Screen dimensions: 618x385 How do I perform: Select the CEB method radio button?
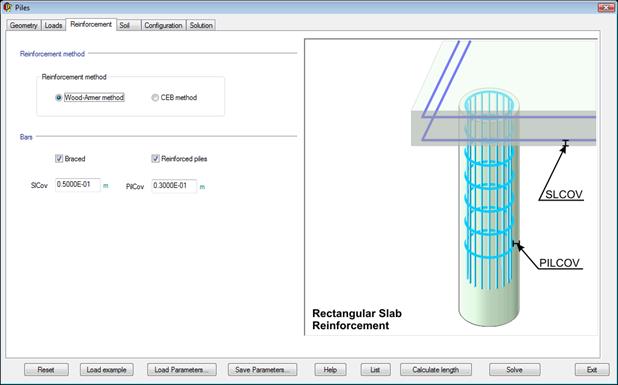[x=155, y=98]
